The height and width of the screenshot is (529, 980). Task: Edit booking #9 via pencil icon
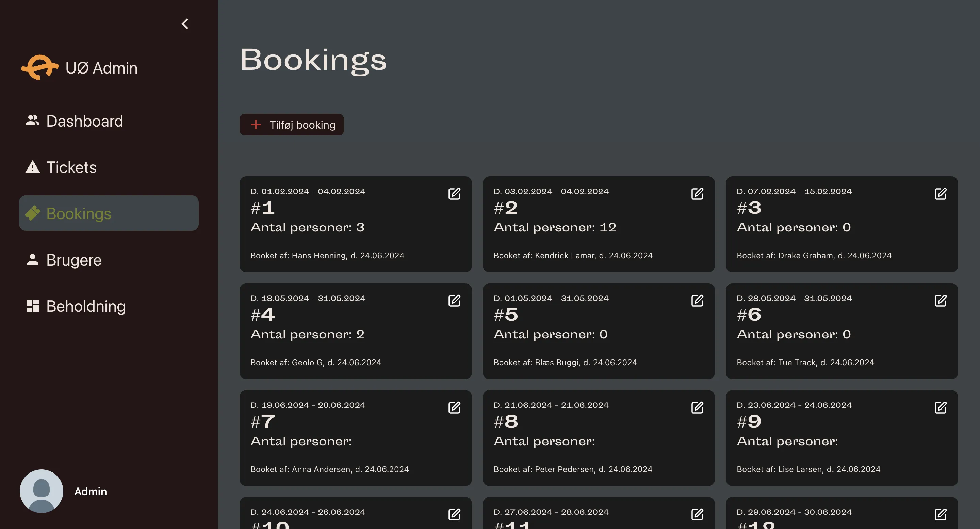pyautogui.click(x=941, y=408)
